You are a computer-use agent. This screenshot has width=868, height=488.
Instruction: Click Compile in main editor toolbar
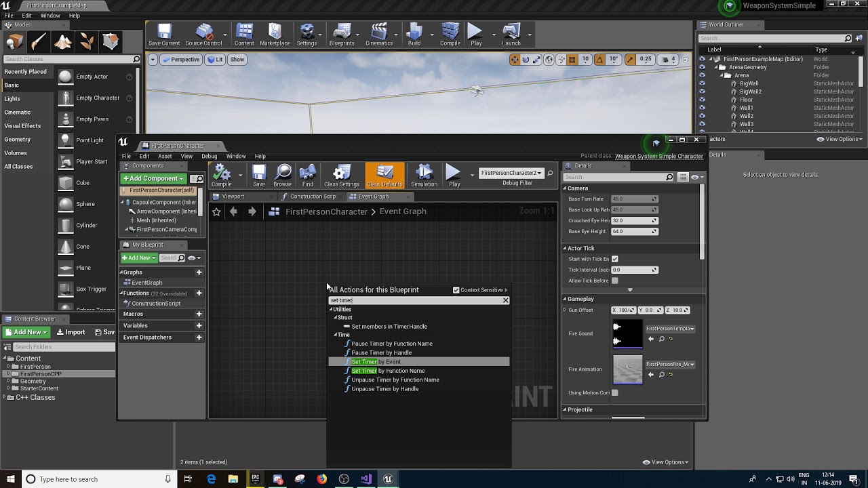[450, 35]
